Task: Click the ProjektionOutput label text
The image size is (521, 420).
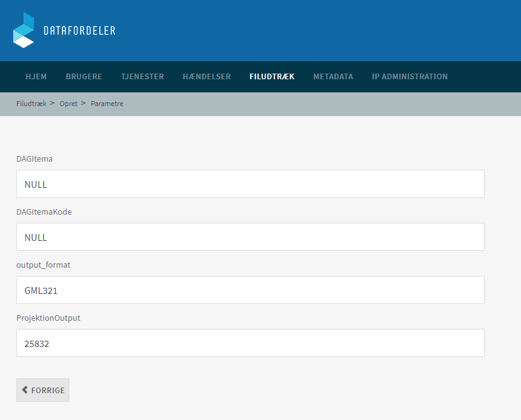Action: (x=48, y=318)
